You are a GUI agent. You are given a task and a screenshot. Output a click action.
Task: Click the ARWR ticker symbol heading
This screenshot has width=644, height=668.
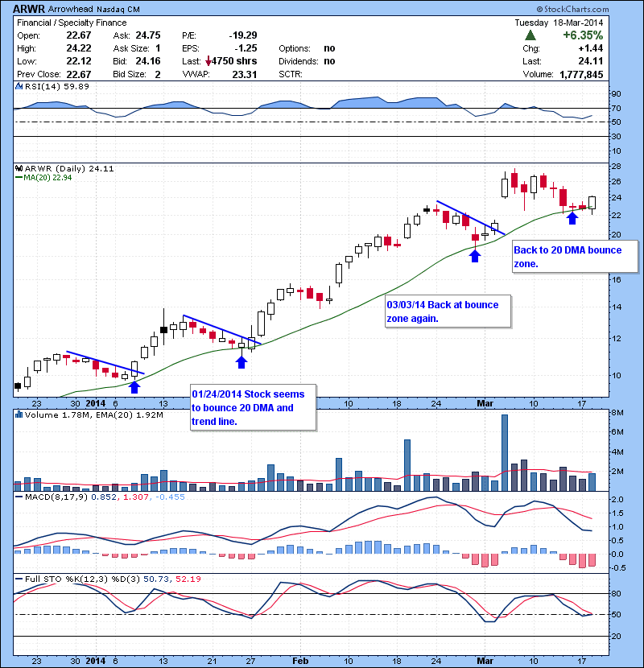[28, 9]
